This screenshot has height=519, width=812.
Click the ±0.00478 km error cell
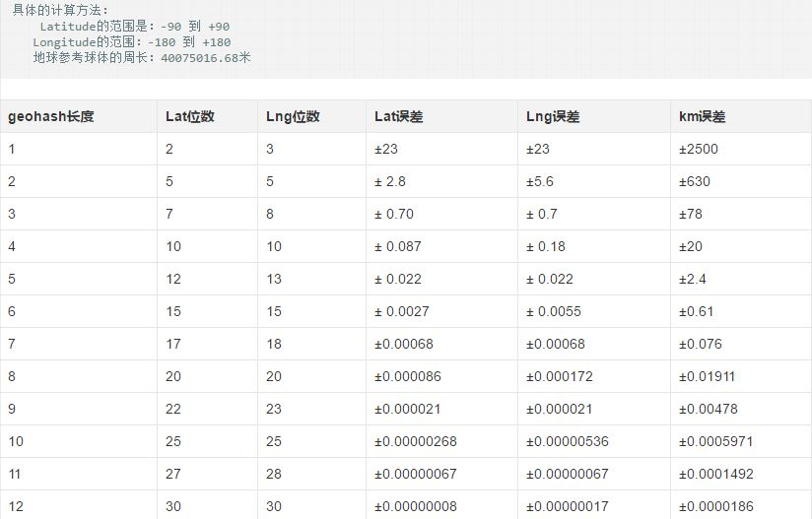[x=708, y=409]
